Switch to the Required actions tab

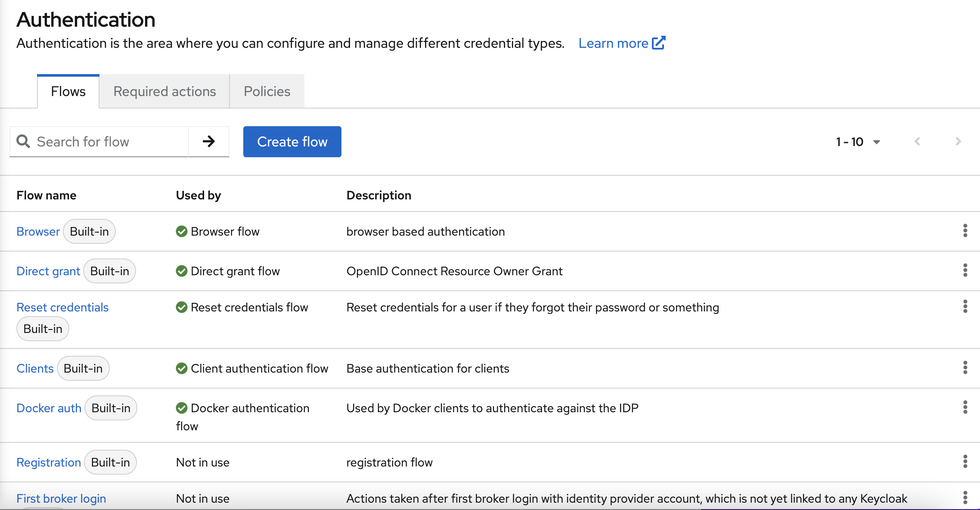164,91
